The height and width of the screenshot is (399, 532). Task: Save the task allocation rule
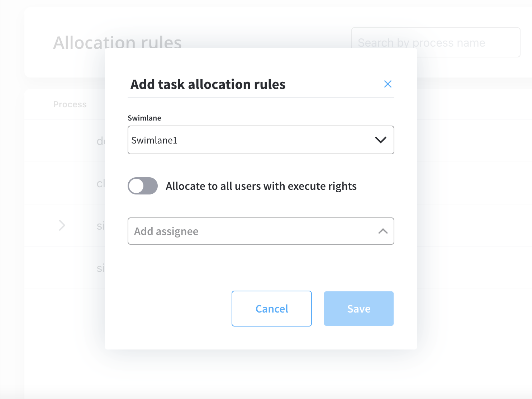(359, 309)
